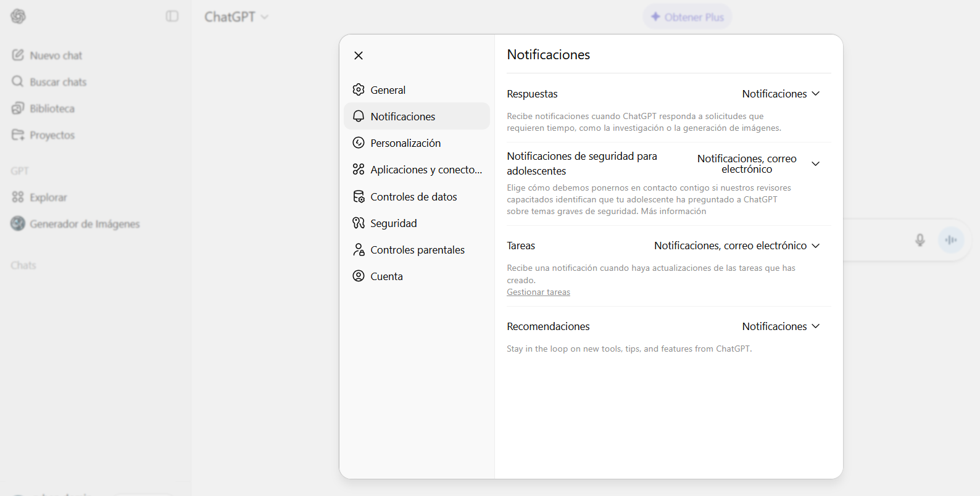Collapse the sidebar using the panel icon
This screenshot has width=980, height=496.
(x=172, y=17)
